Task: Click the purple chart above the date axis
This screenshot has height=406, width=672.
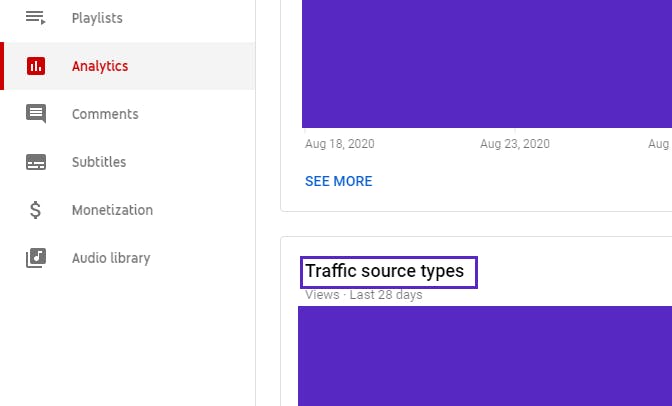Action: pyautogui.click(x=487, y=64)
